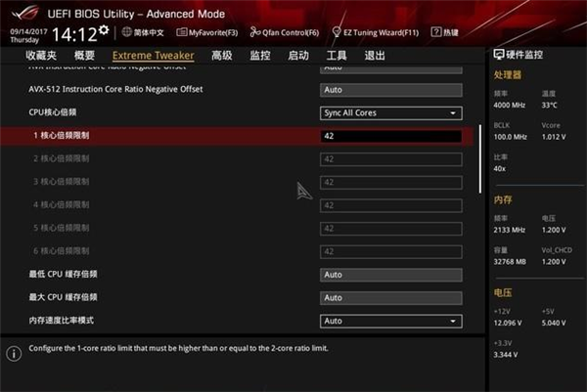587x392 pixels.
Task: Click the 3.344 V voltage reading
Action: pos(506,355)
